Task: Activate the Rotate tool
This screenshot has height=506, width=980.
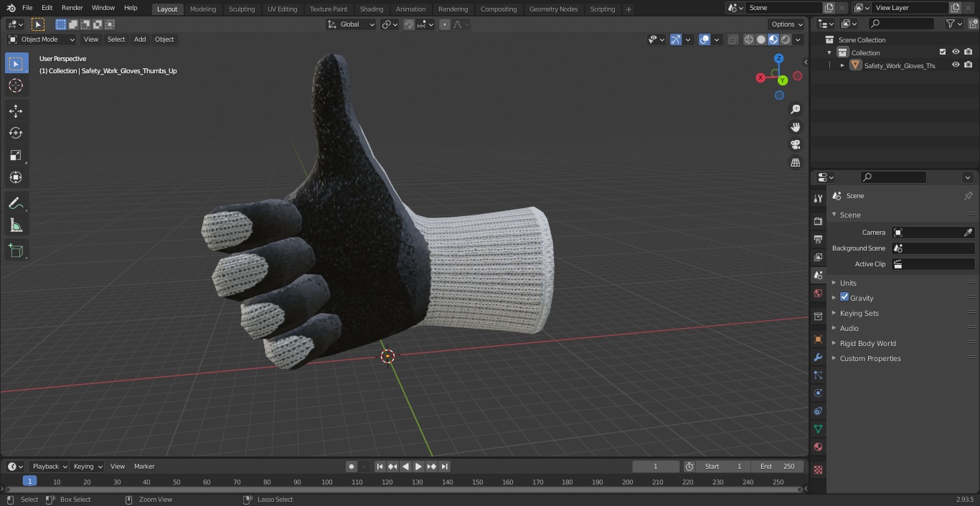Action: tap(16, 133)
